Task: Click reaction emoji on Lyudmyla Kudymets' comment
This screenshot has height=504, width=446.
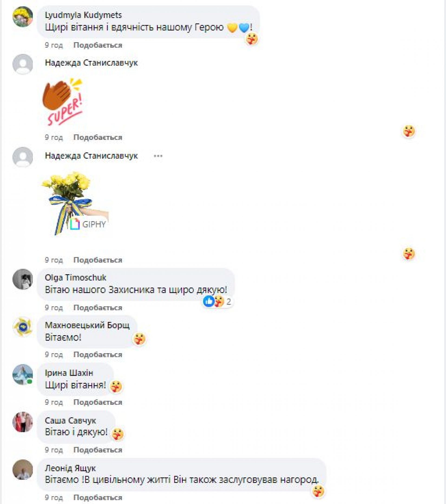Action: tap(252, 39)
